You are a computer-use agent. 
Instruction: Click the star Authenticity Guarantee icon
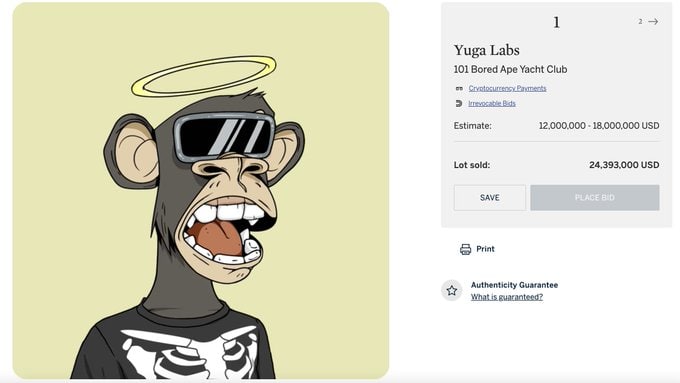point(451,290)
